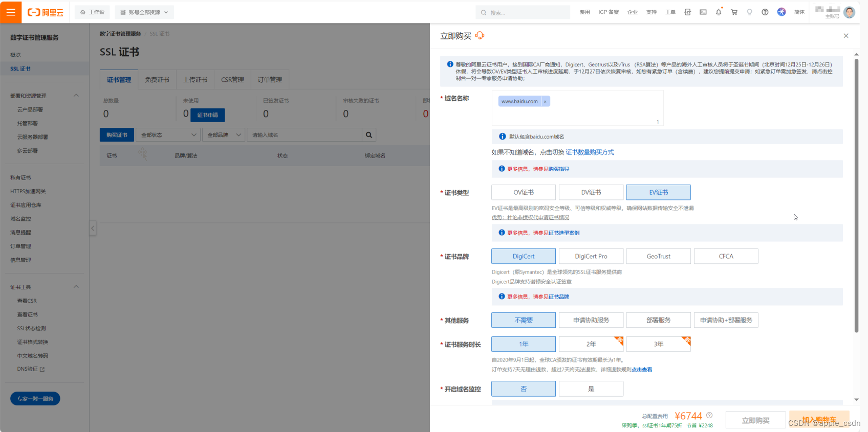Click the Alibaba Cloud logo
This screenshot has height=432, width=868.
coord(46,12)
